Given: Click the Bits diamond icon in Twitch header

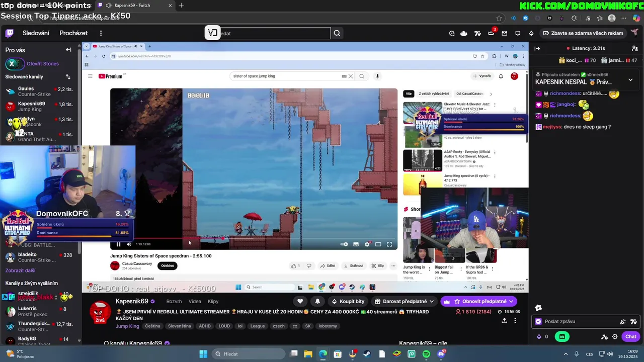Looking at the screenshot, I should (x=531, y=33).
